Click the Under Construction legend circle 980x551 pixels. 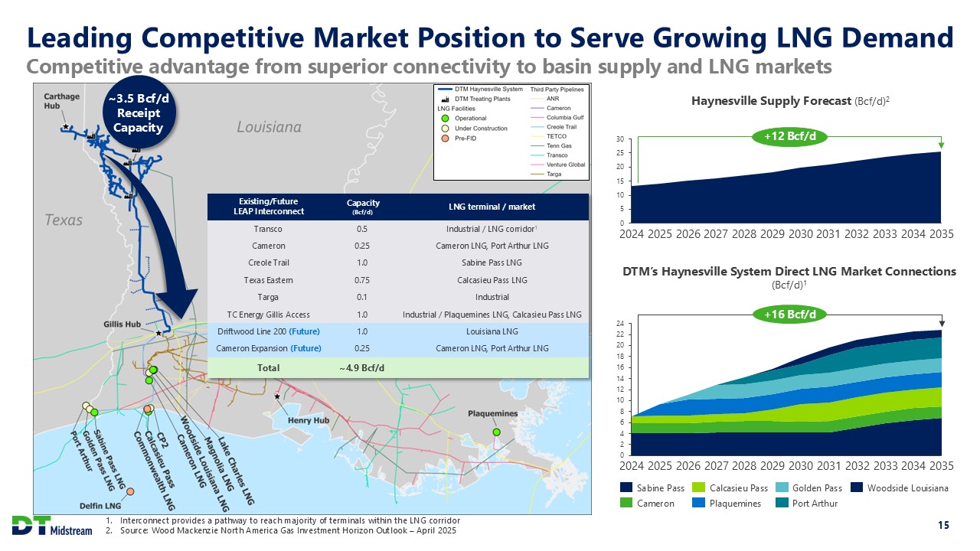click(444, 129)
